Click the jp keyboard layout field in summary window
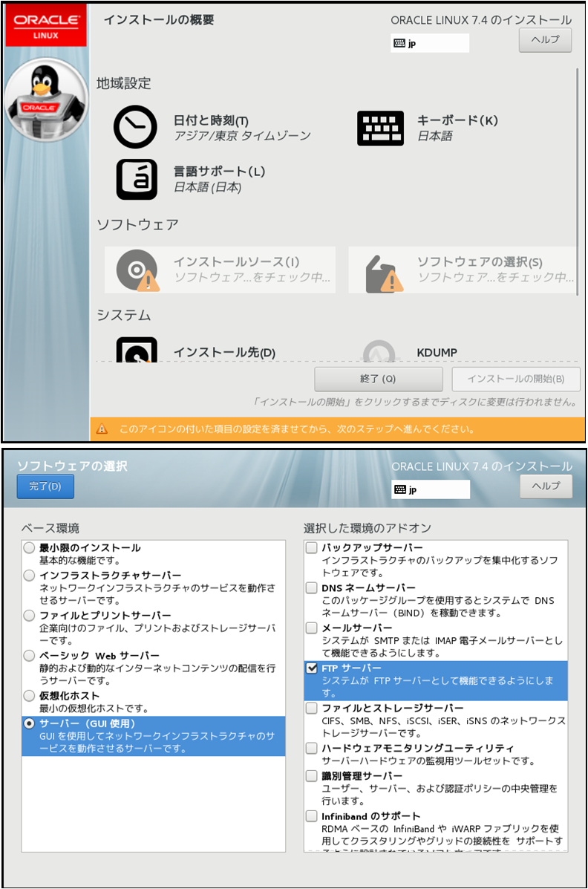588x889 pixels. pos(430,43)
